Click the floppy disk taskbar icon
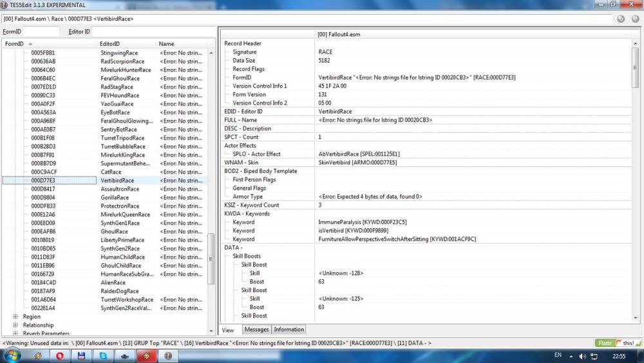The height and width of the screenshot is (363, 644). [81, 356]
